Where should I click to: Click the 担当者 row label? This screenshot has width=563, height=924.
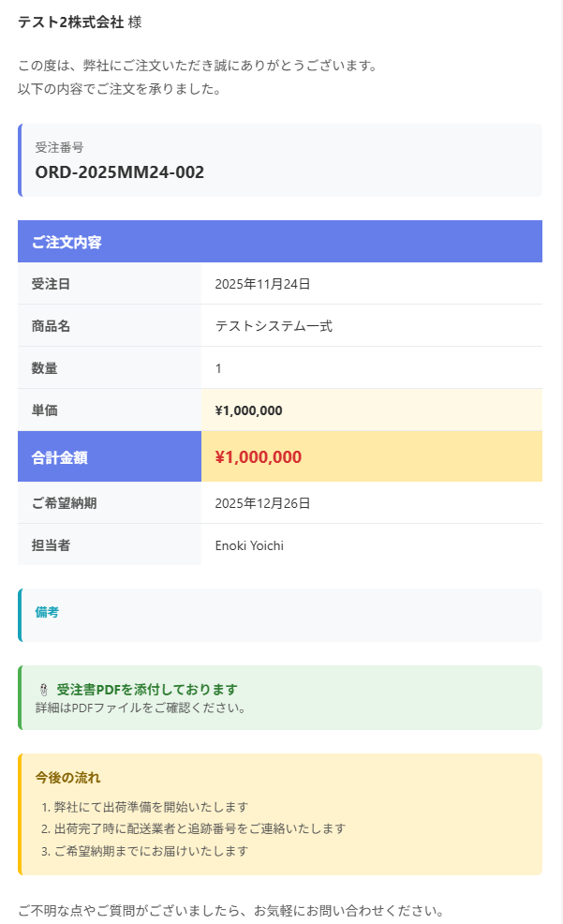point(51,545)
